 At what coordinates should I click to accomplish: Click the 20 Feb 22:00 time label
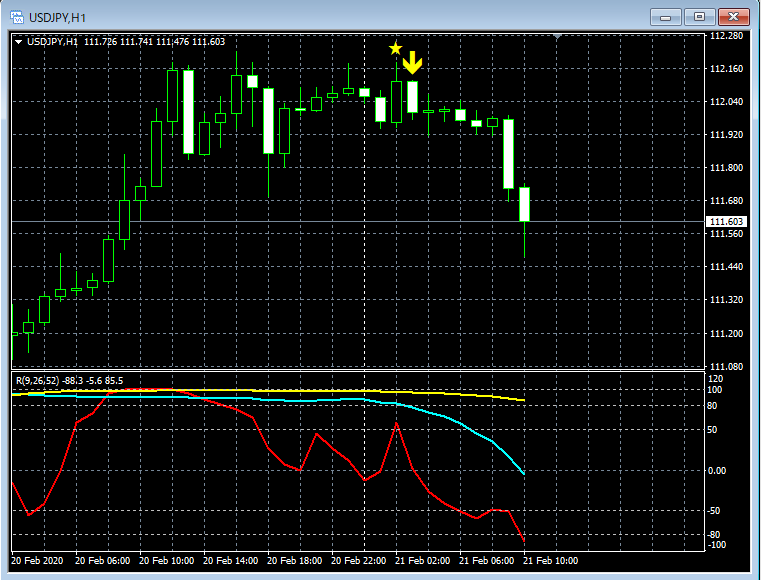pyautogui.click(x=359, y=561)
